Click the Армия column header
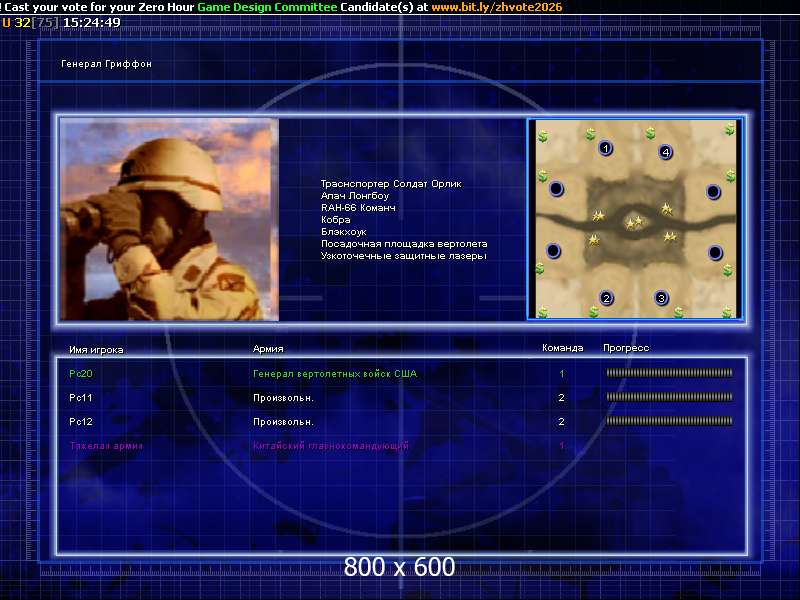Screen dimensions: 800x600 click(x=268, y=349)
